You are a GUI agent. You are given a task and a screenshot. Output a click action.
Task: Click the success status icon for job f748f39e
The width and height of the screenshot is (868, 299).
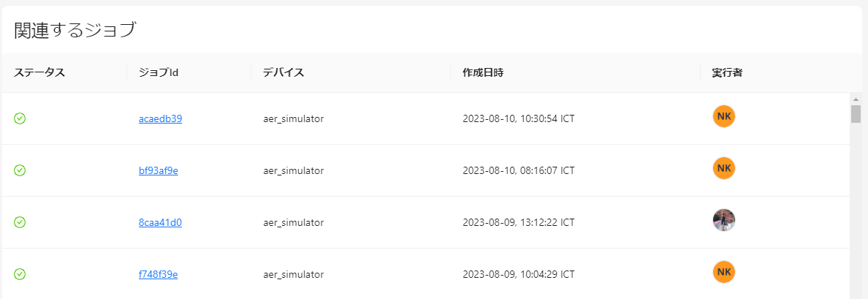(20, 274)
